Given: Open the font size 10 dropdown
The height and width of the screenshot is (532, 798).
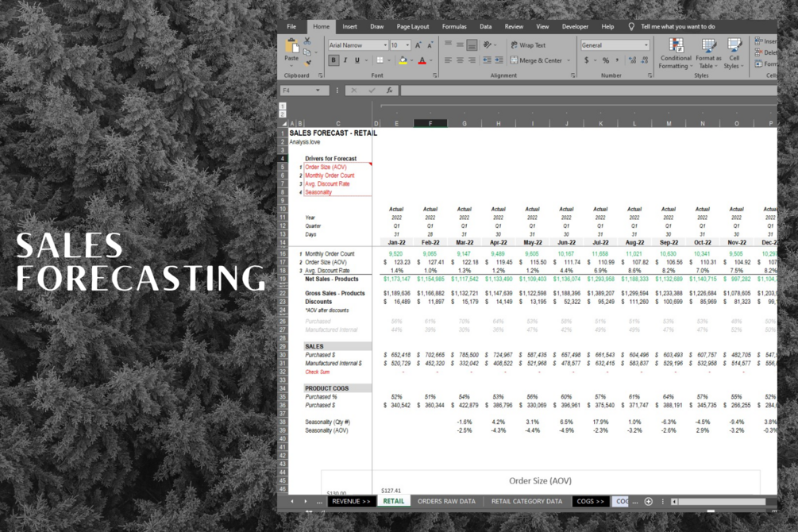Looking at the screenshot, I should click(407, 45).
